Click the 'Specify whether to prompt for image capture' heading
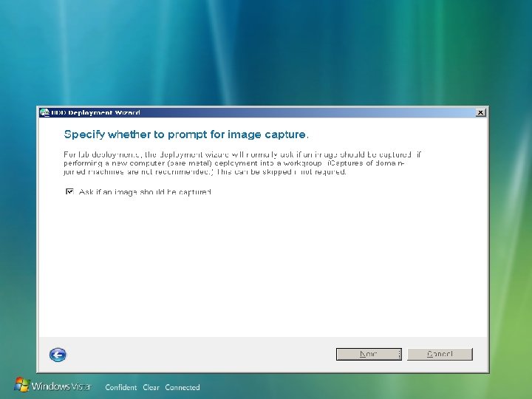Screen dimensions: 532x399 click(186, 134)
